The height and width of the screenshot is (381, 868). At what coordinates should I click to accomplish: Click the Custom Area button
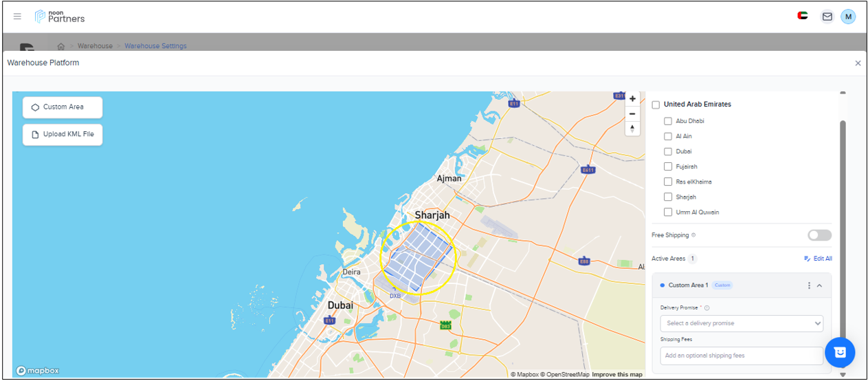click(x=63, y=107)
